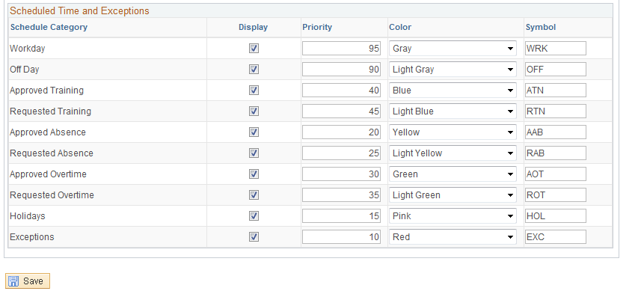Click the HOL symbol field

click(555, 216)
